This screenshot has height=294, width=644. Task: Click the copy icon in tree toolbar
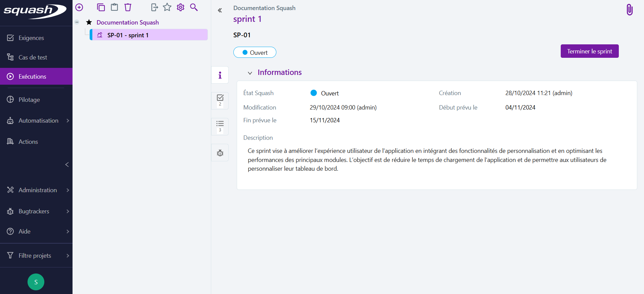(101, 7)
